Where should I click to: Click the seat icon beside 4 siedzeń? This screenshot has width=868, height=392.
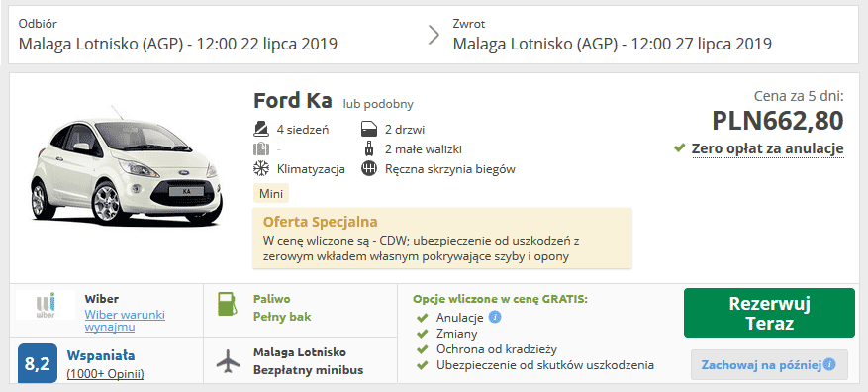[x=260, y=130]
